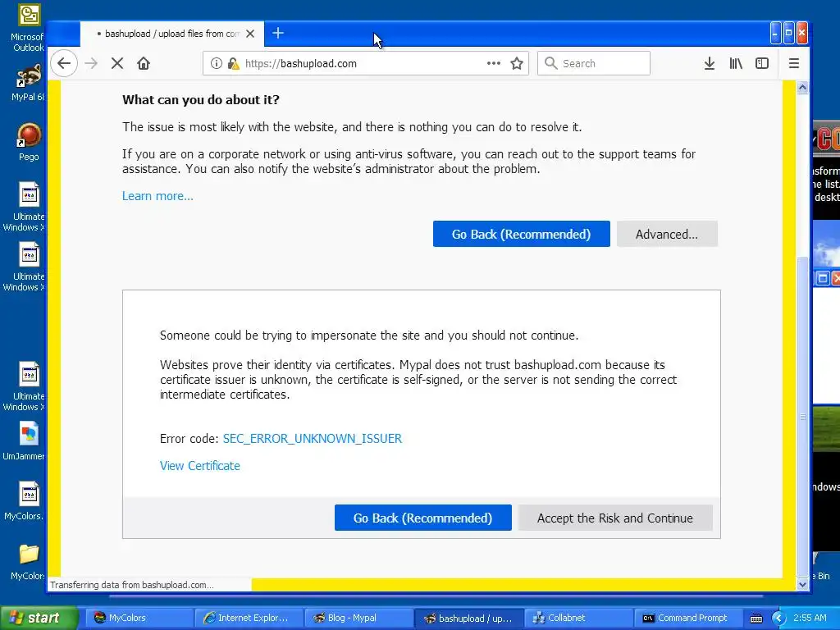Image resolution: width=840 pixels, height=630 pixels.
Task: Click the bashupload.com address bar
Action: pyautogui.click(x=364, y=63)
